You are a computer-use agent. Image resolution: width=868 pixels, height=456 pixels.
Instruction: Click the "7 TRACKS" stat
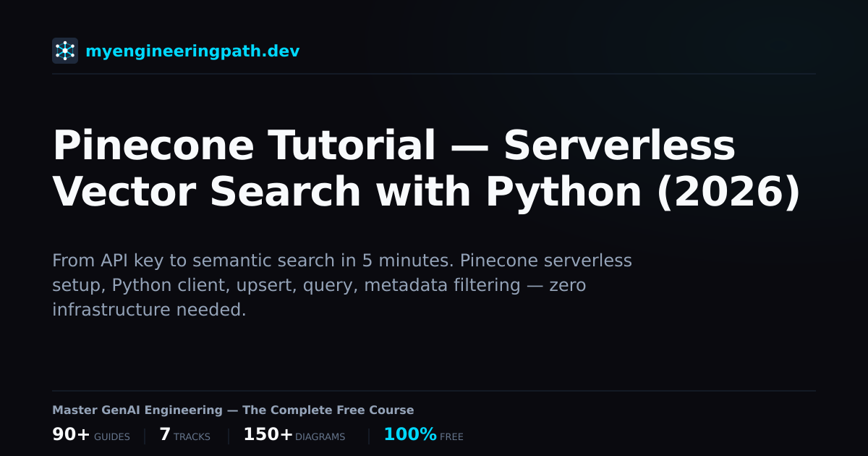tap(184, 435)
